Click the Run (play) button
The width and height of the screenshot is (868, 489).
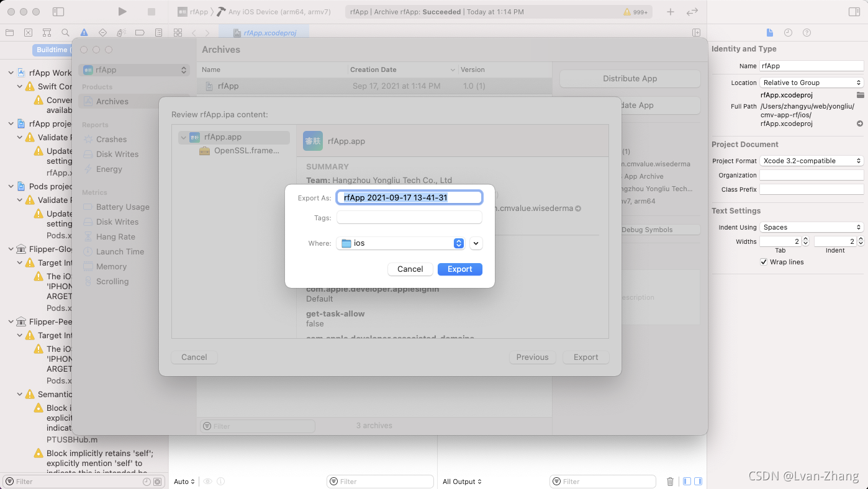tap(122, 12)
